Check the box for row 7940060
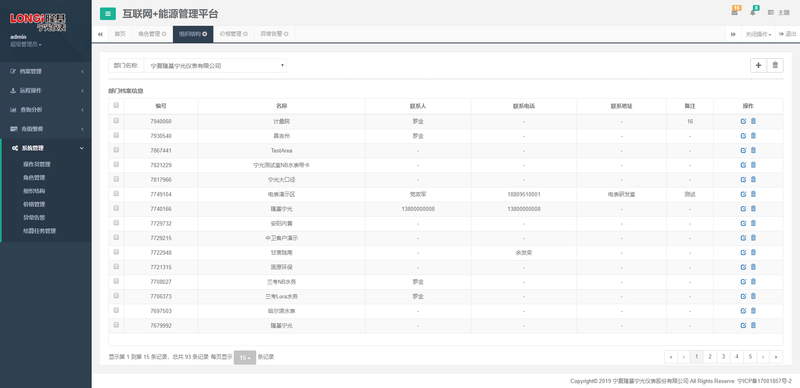 (116, 121)
